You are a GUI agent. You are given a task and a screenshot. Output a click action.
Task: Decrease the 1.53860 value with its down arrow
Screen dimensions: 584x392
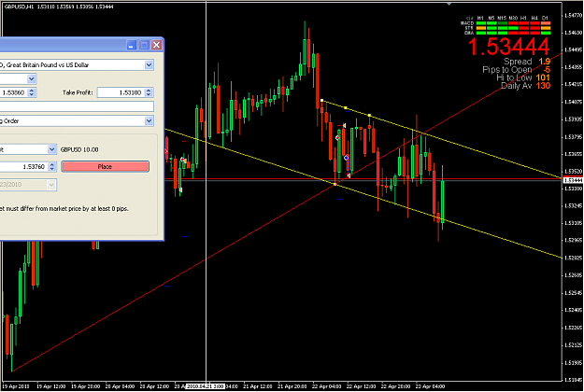[x=32, y=95]
